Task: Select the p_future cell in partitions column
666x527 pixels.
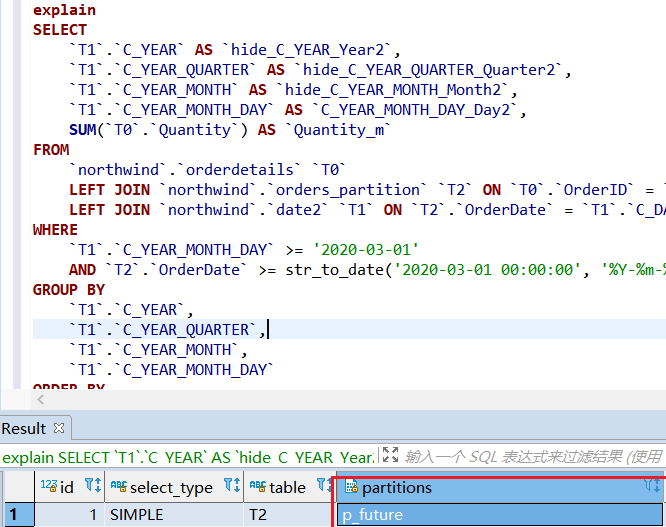Action: [x=500, y=515]
